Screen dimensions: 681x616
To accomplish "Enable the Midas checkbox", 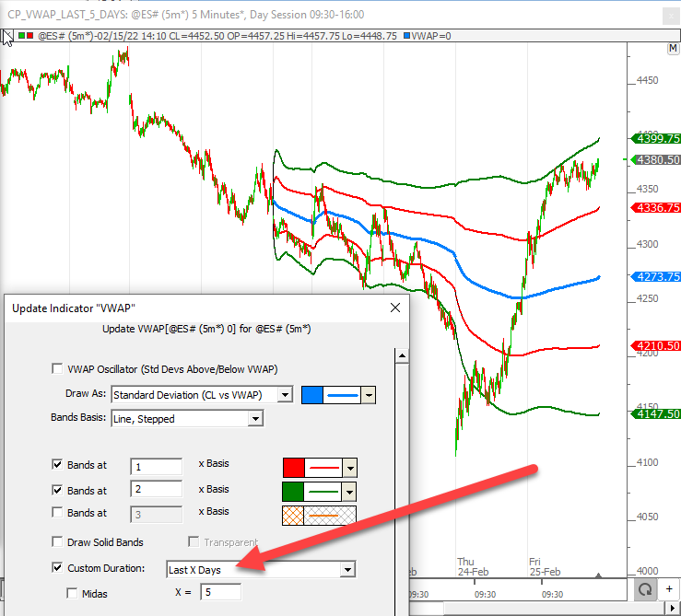I will [x=73, y=594].
